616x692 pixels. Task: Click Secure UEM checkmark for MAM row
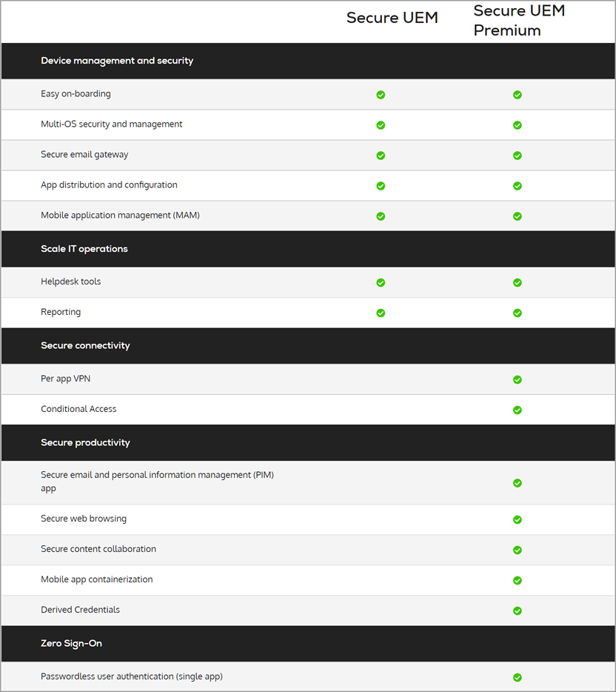click(381, 216)
